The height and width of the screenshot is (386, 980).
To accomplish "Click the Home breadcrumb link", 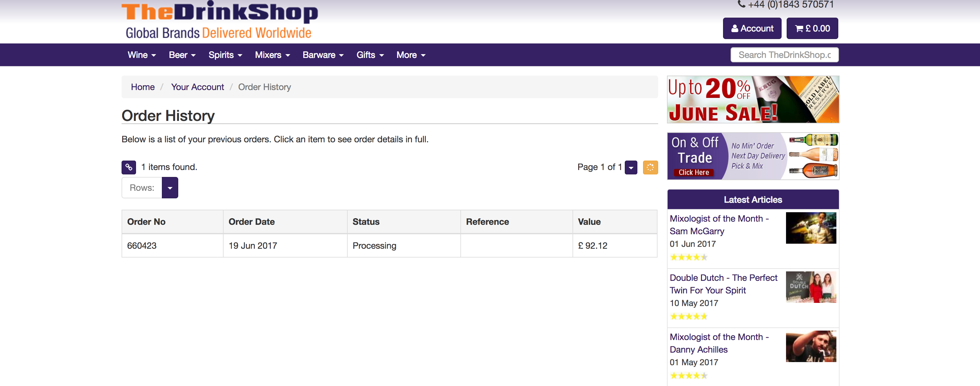I will tap(143, 87).
